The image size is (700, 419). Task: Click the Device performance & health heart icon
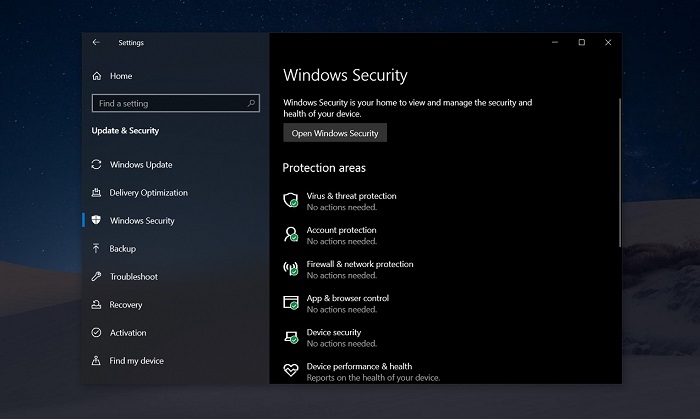[x=291, y=371]
